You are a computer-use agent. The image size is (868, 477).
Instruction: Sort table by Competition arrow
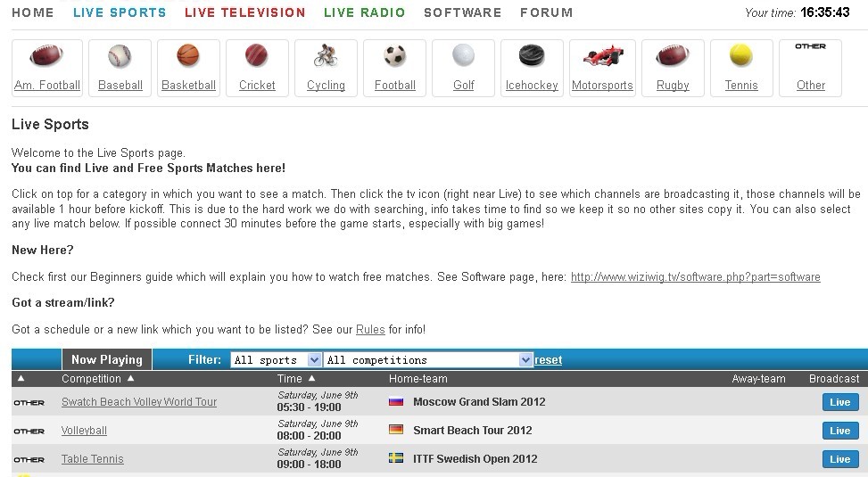pos(130,379)
